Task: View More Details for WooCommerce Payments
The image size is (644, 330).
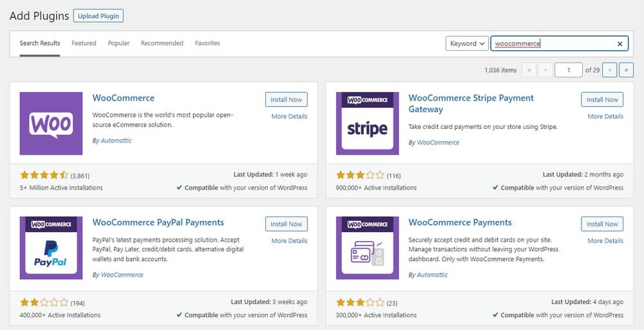Action: click(605, 241)
